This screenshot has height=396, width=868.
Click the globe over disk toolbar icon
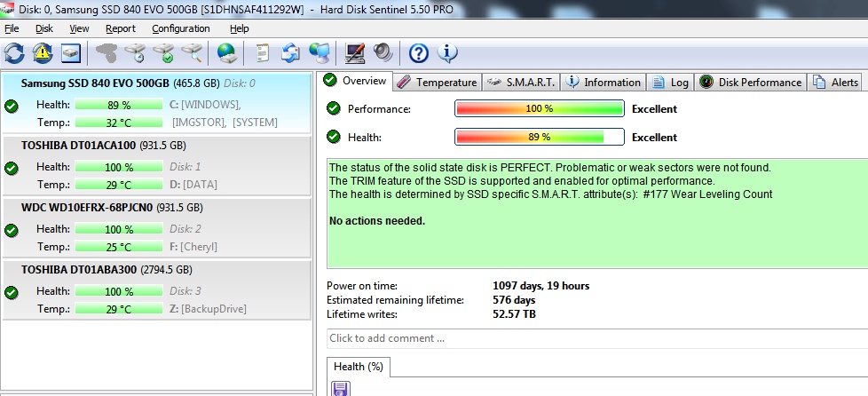[227, 53]
